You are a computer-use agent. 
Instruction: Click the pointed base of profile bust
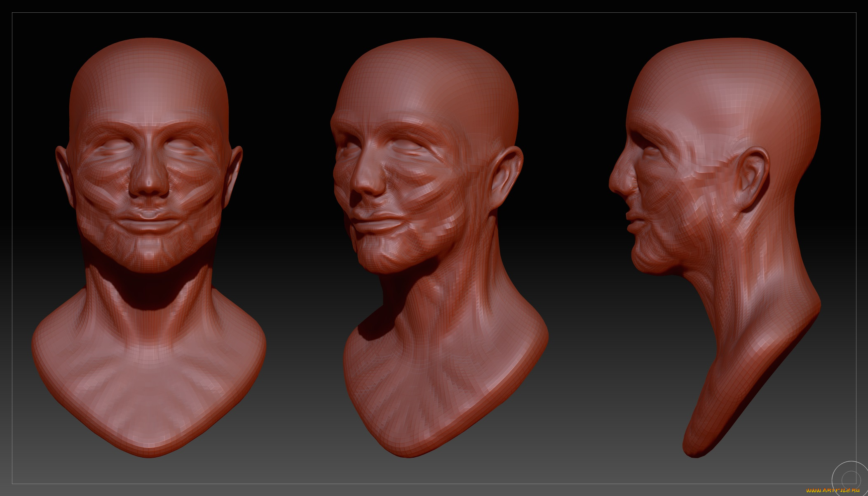(697, 447)
